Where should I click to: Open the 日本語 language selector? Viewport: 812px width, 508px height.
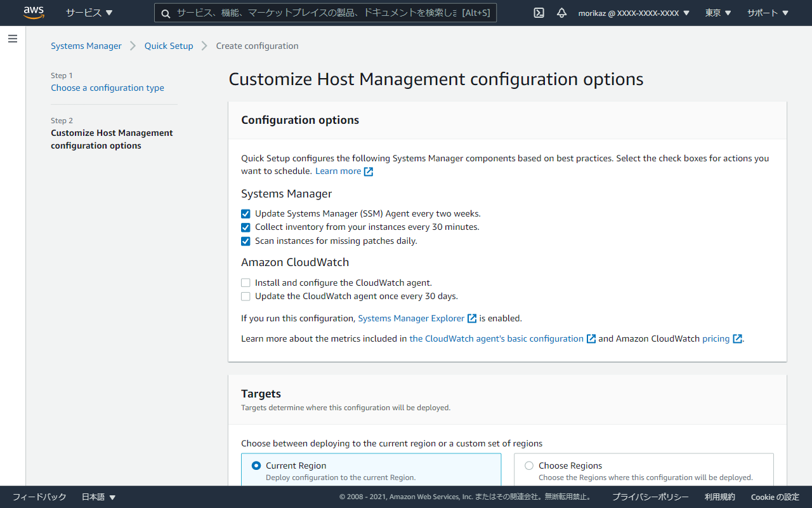[x=98, y=497]
